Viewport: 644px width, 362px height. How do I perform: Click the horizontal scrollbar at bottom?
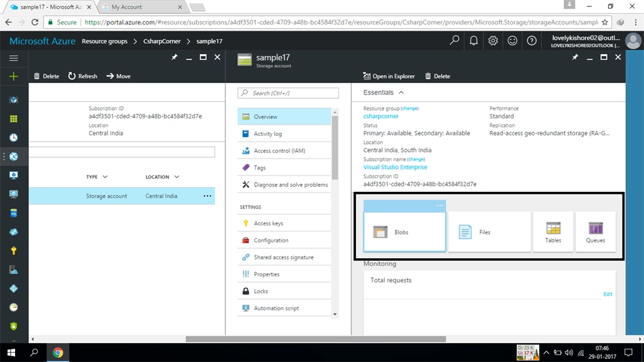tap(316, 339)
